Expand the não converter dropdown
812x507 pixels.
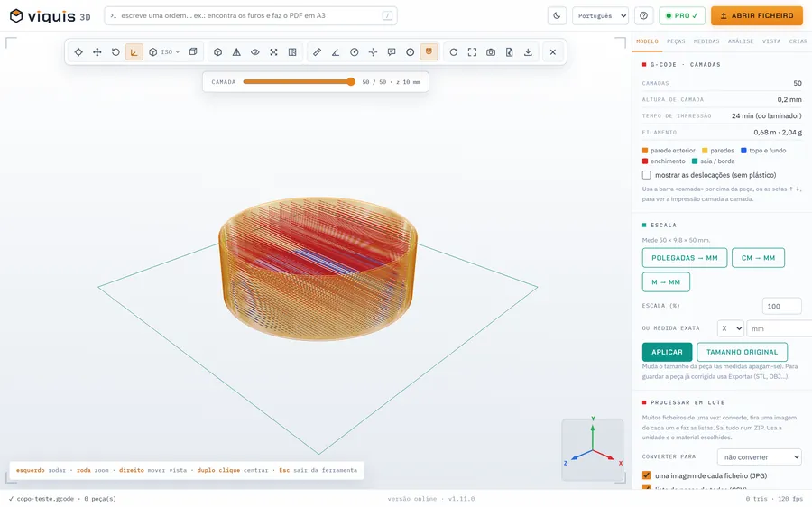(759, 457)
